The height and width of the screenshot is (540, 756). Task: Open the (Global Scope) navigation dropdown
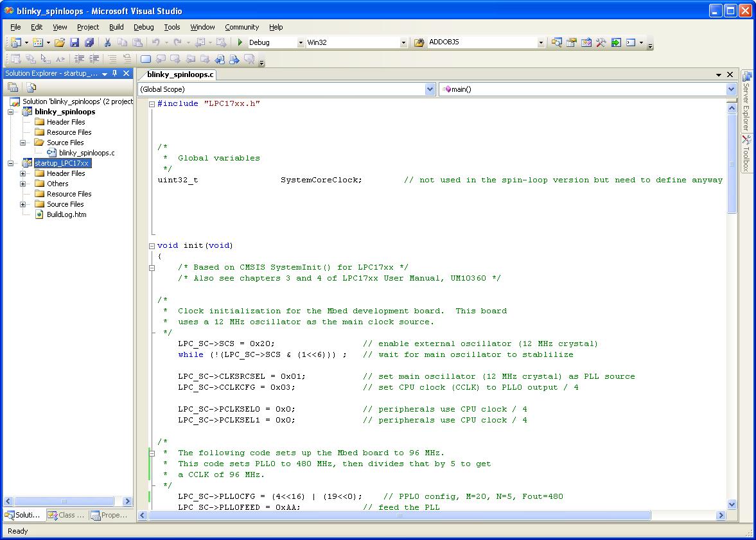pyautogui.click(x=430, y=89)
